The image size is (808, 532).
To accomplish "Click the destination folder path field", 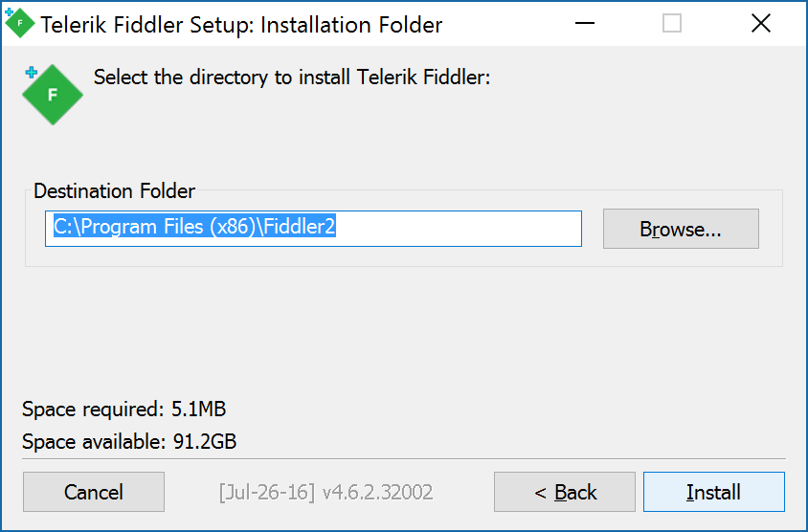I will (x=313, y=229).
